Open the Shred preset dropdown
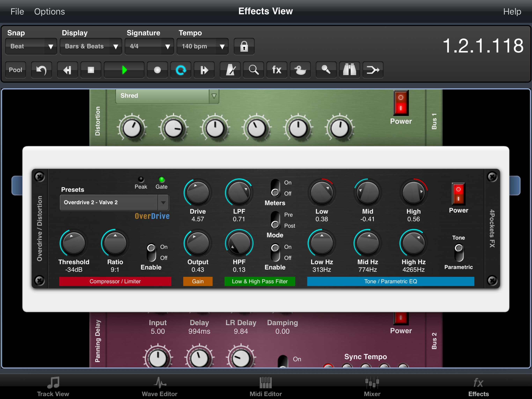Image resolution: width=532 pixels, height=399 pixels. coord(214,96)
